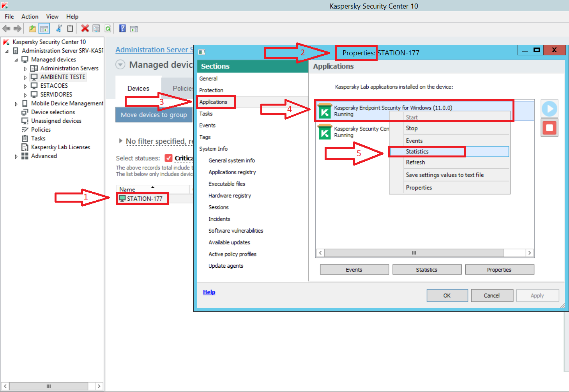Viewport: 569px width, 392px height.
Task: Click the Properties dialog title bar icon
Action: (202, 52)
